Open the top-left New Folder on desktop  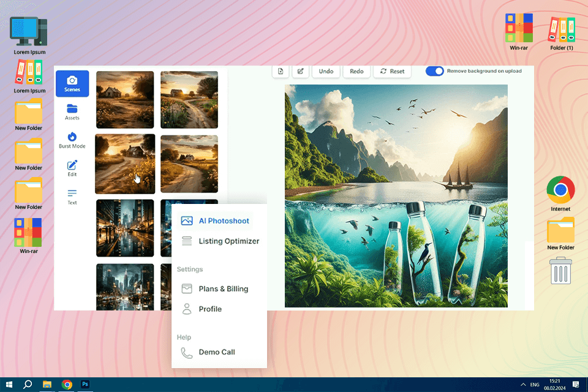click(x=29, y=115)
